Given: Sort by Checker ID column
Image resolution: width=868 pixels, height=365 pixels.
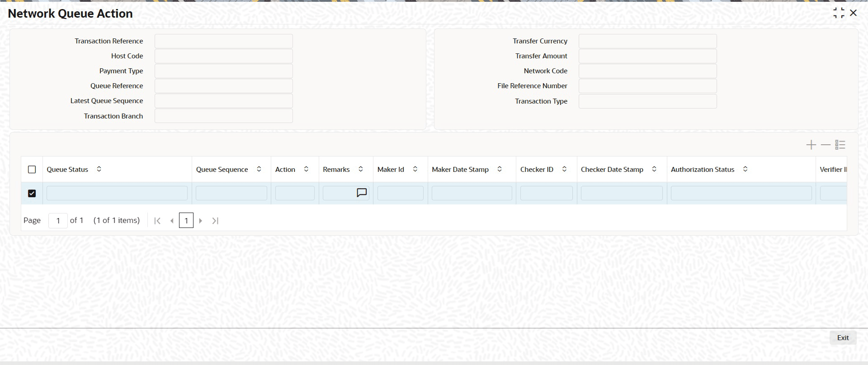Looking at the screenshot, I should coord(564,169).
